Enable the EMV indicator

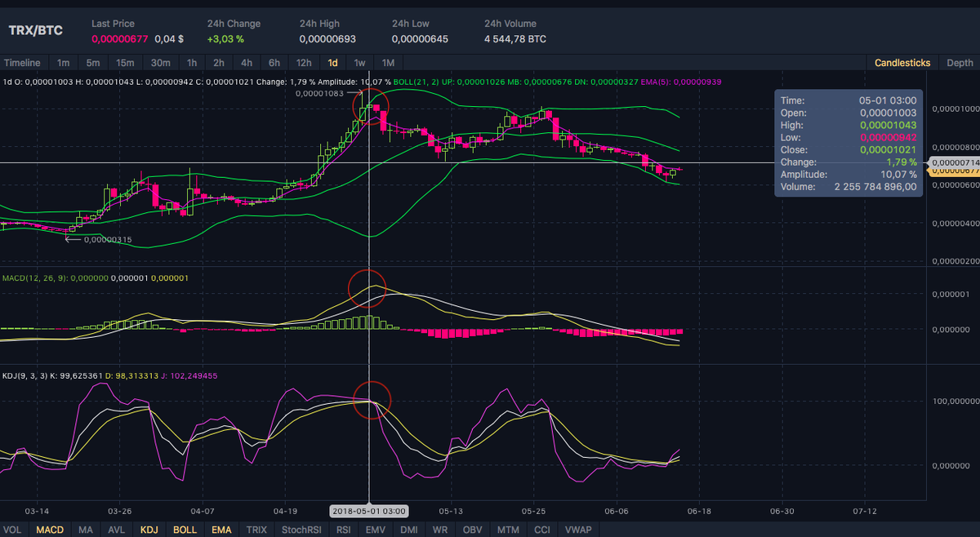(x=376, y=530)
